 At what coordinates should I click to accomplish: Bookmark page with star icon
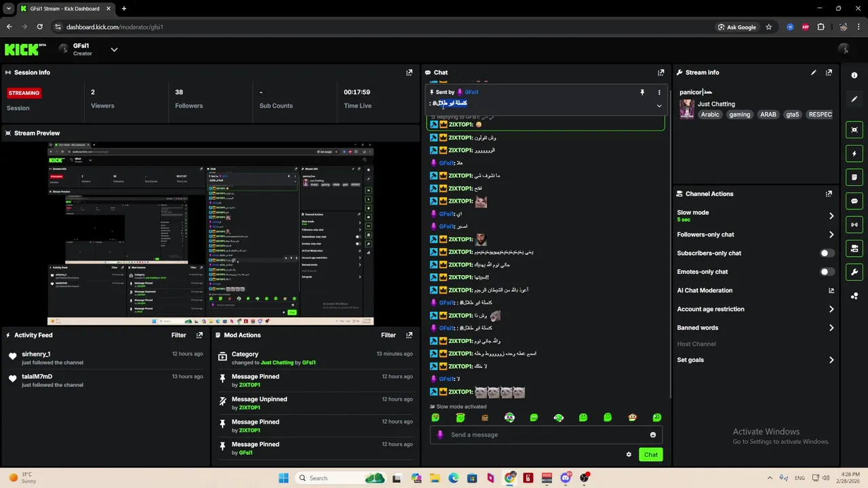click(768, 27)
